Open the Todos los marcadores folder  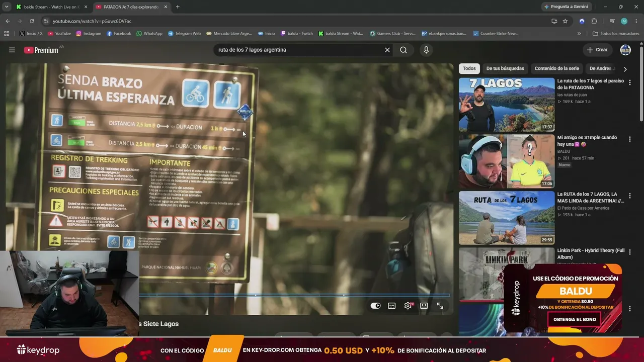pos(616,34)
